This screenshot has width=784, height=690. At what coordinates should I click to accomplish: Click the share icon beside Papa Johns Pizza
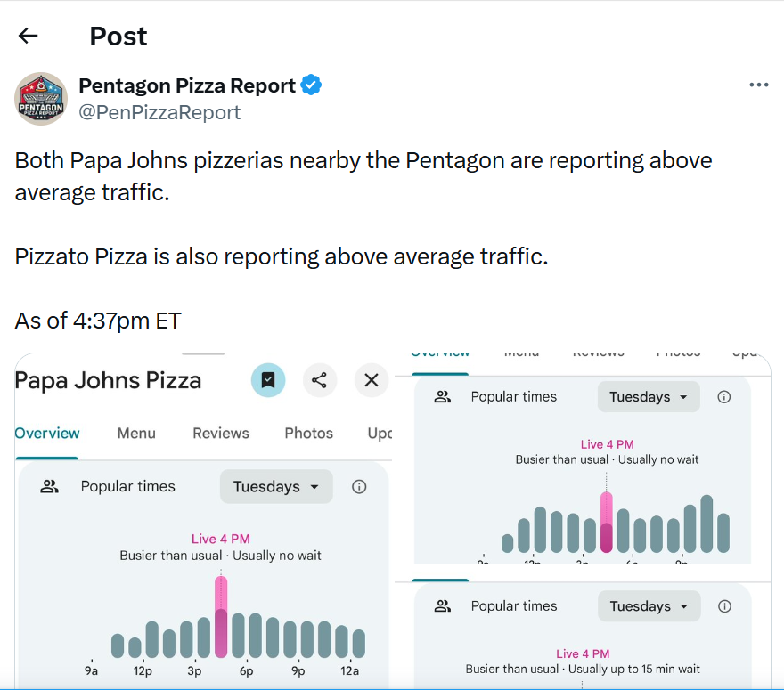click(x=320, y=380)
